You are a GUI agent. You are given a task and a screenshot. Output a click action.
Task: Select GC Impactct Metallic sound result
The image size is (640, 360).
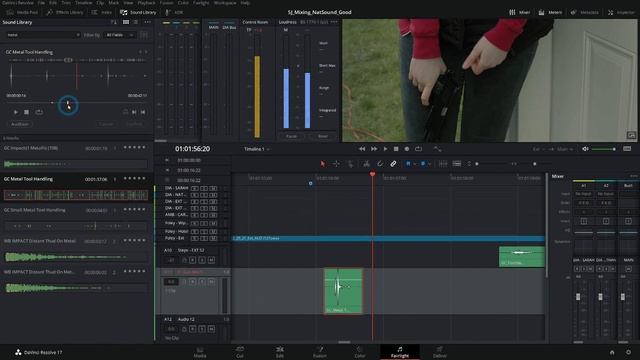31,148
